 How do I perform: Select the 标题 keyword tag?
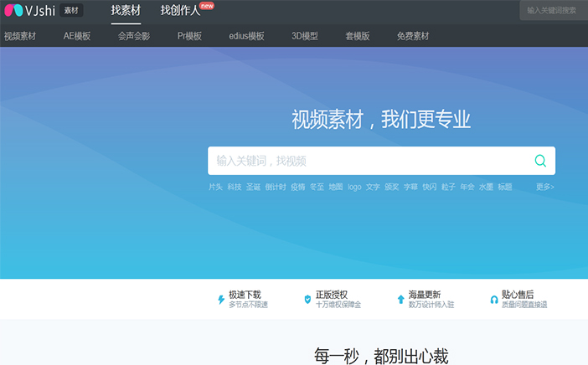(x=505, y=187)
